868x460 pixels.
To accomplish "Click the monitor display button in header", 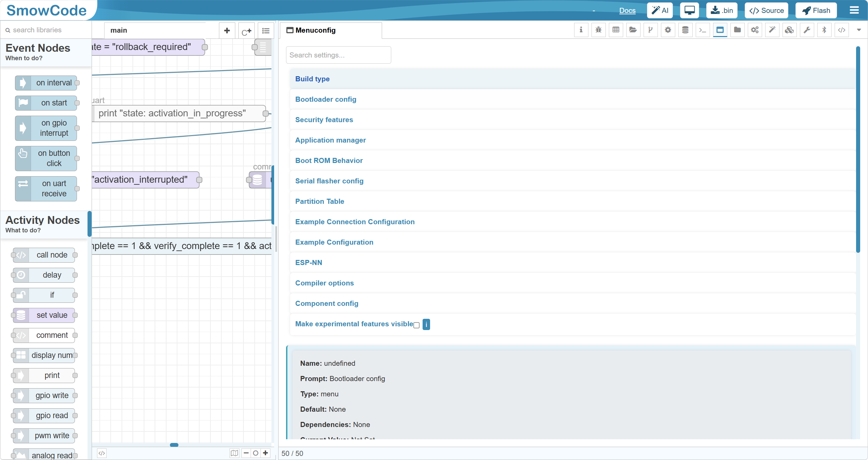I will [x=689, y=10].
